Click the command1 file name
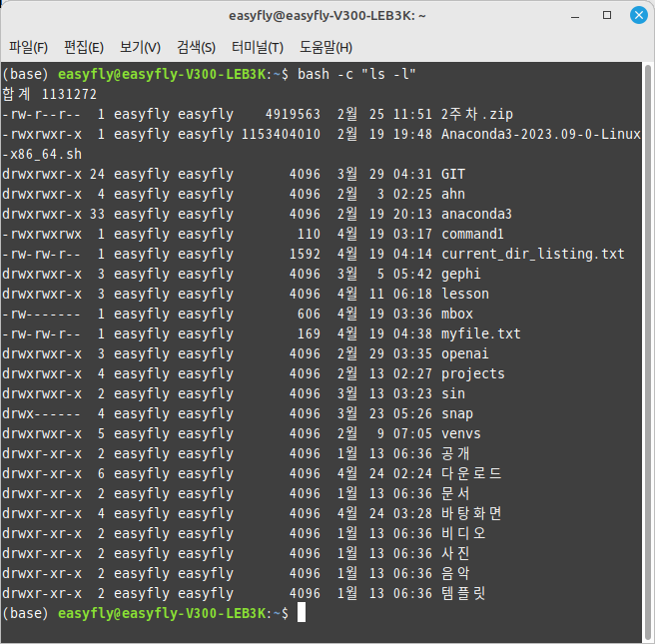 [473, 234]
